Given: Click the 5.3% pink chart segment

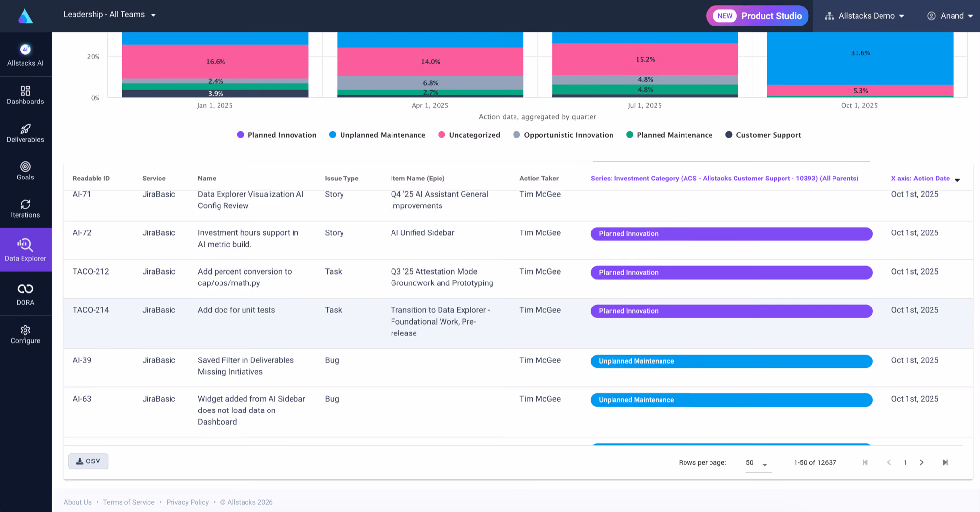Looking at the screenshot, I should click(x=860, y=90).
